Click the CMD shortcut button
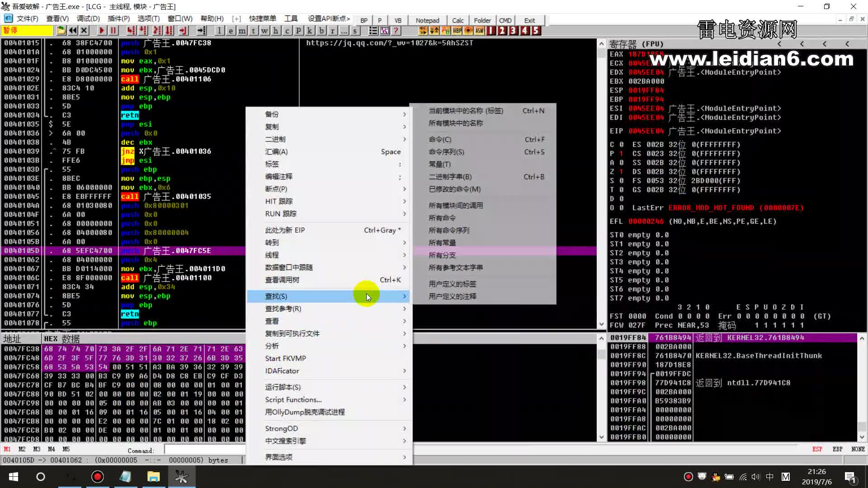 click(x=505, y=20)
